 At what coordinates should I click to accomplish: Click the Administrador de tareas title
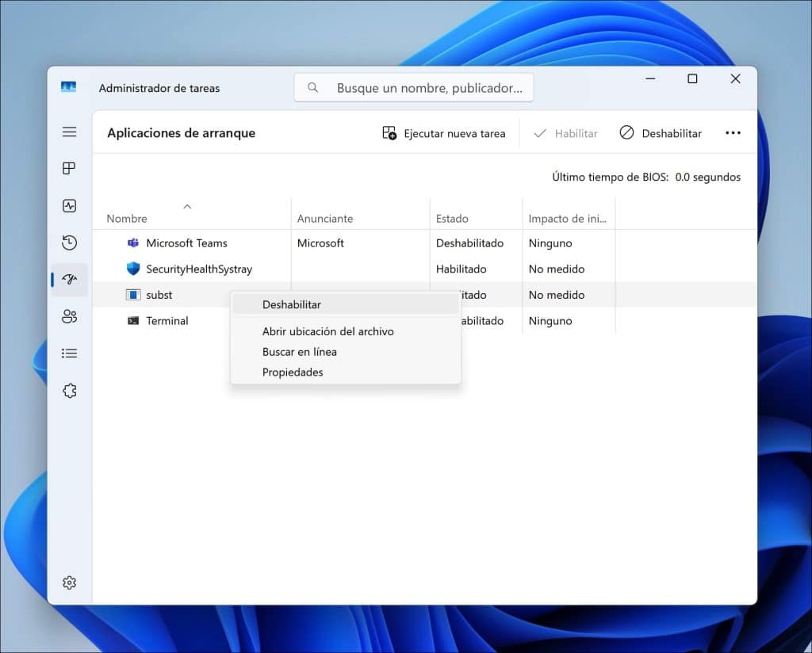tap(159, 89)
